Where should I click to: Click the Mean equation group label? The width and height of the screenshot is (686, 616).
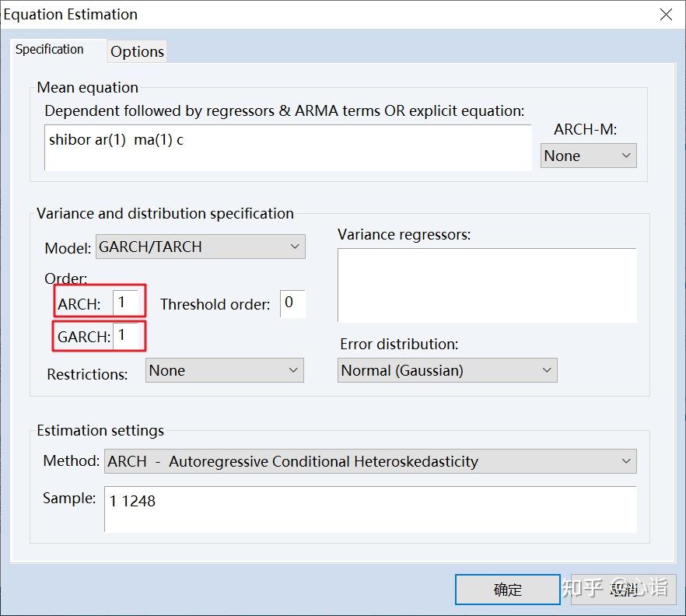(x=88, y=88)
